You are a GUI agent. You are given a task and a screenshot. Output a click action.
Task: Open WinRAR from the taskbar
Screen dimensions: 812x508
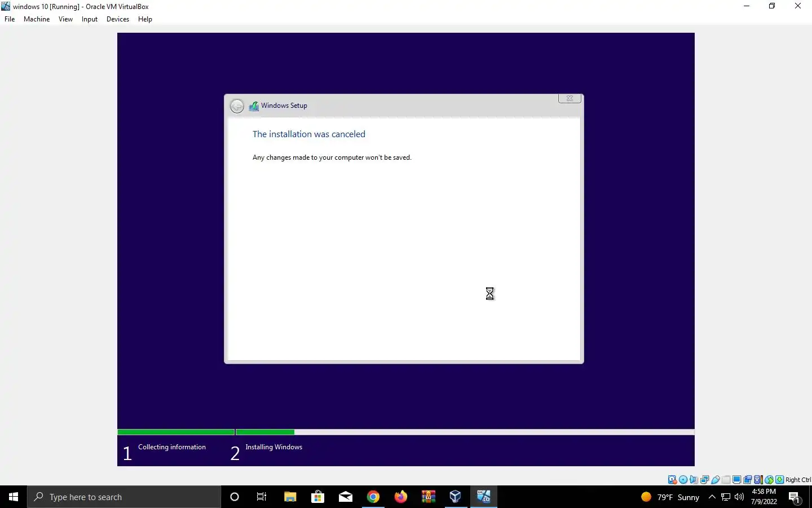click(429, 497)
